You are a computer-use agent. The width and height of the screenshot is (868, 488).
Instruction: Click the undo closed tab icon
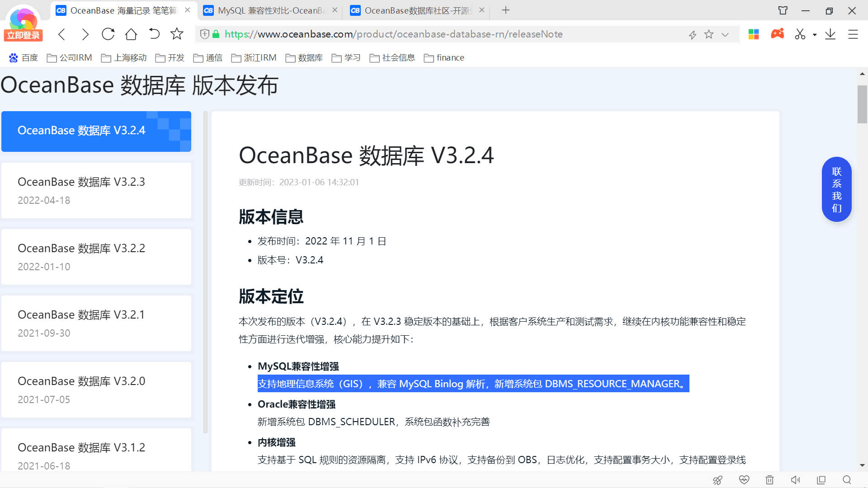pos(154,34)
